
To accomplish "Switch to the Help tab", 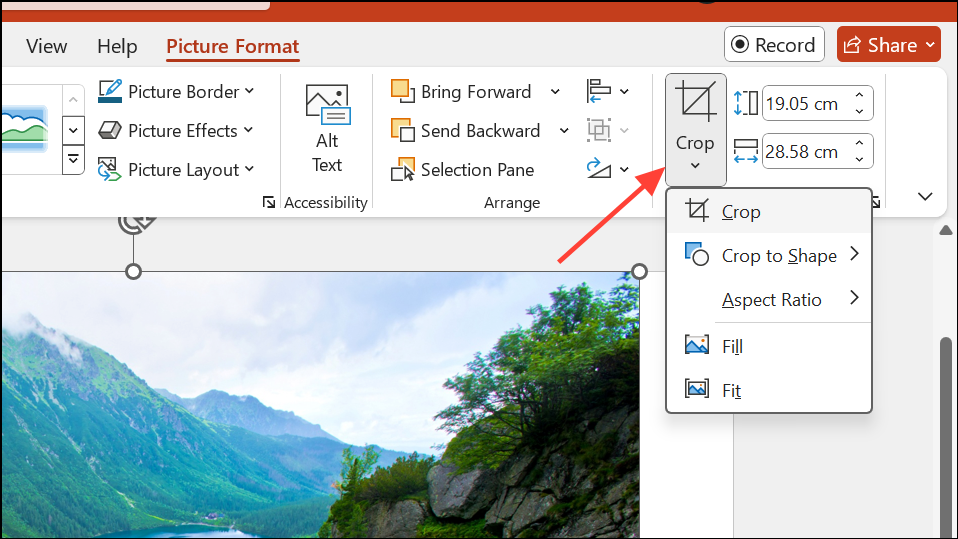I will point(117,46).
